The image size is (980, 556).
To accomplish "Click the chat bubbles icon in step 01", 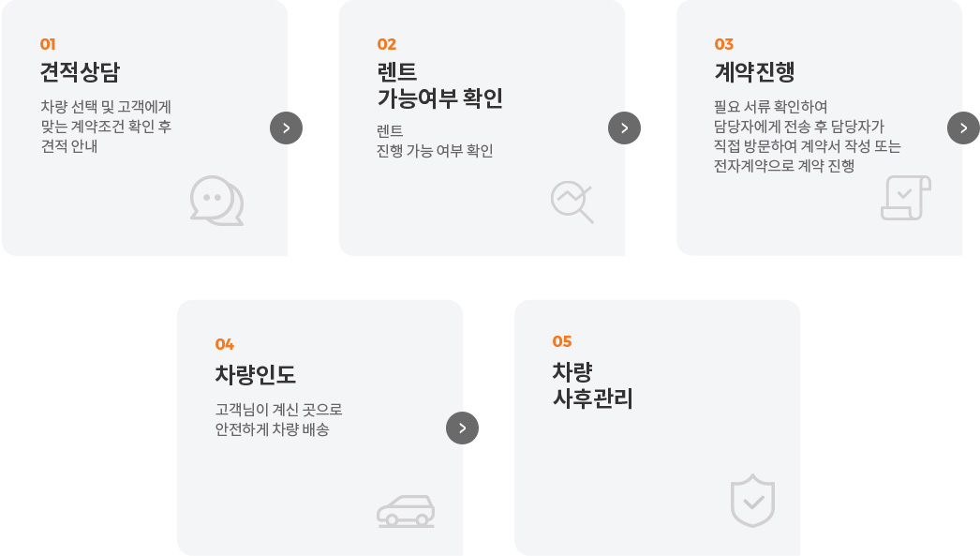I will tap(216, 201).
